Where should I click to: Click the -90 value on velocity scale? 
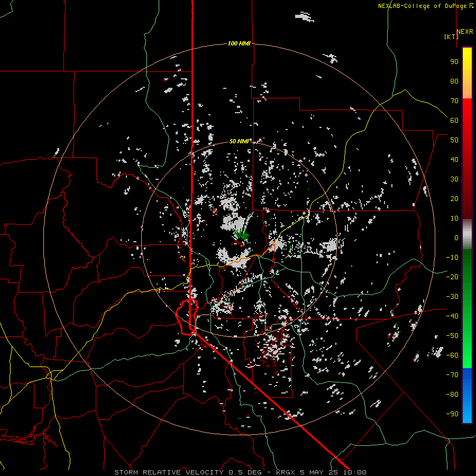pos(452,414)
